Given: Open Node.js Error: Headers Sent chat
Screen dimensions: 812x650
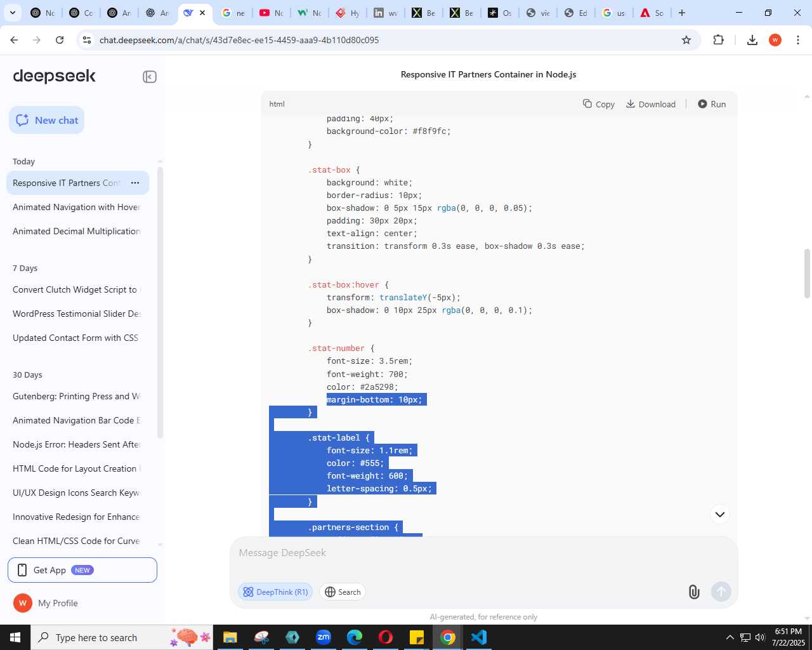Looking at the screenshot, I should [x=77, y=444].
